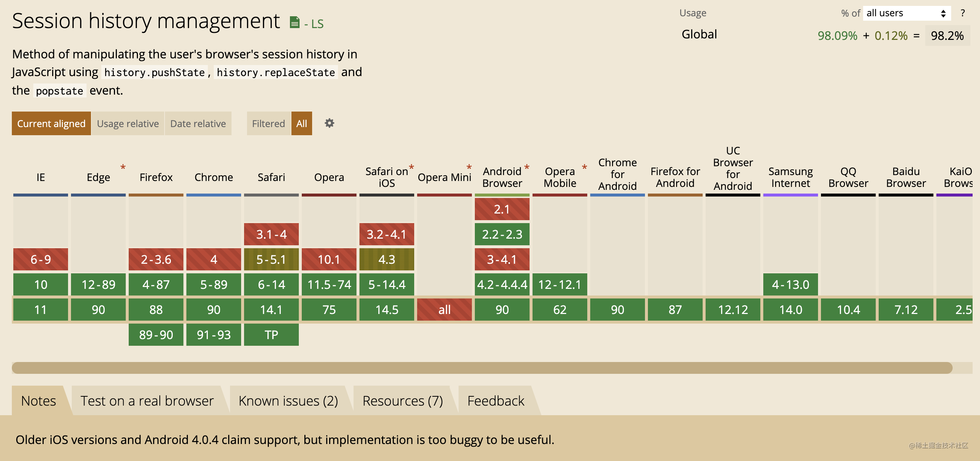Click the green spec document icon
The width and height of the screenshot is (980, 461).
294,23
